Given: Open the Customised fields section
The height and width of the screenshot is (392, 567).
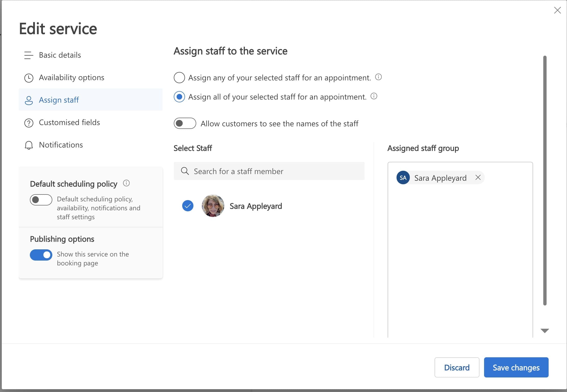Looking at the screenshot, I should pos(69,122).
